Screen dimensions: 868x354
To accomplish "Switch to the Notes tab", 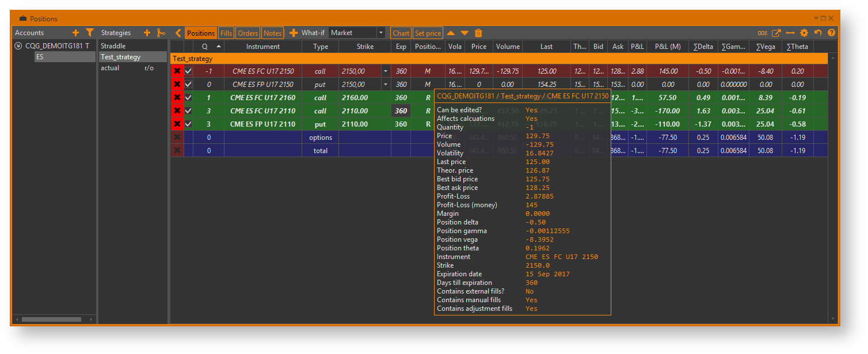I will 273,33.
